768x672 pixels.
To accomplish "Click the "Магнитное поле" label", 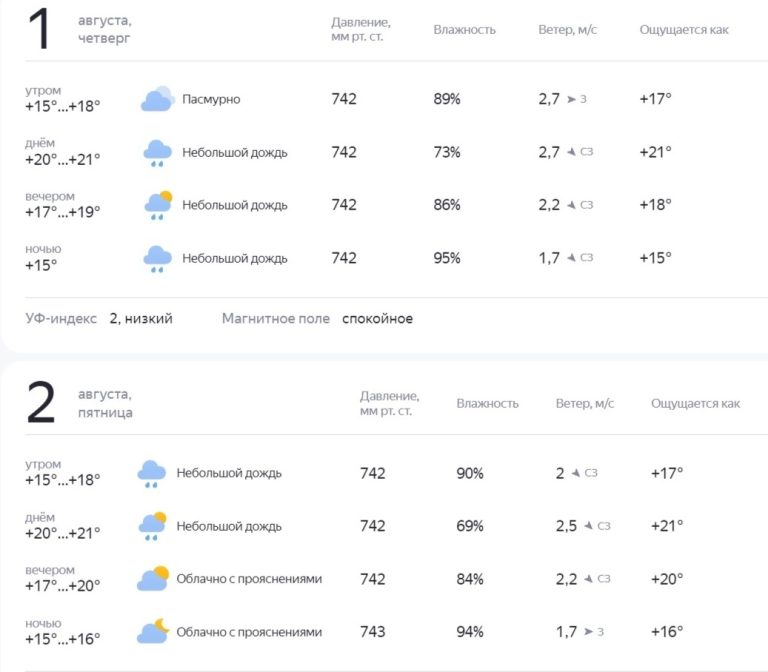I will point(276,319).
